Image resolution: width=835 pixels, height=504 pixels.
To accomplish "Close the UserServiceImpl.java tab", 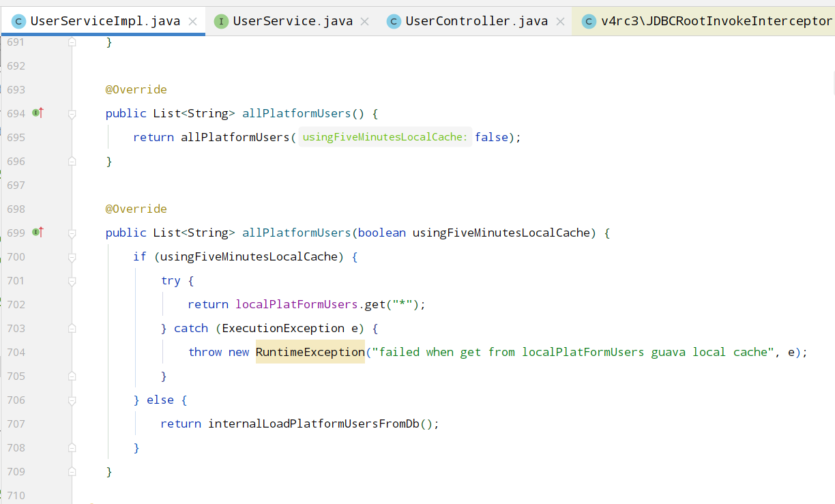I will tap(192, 20).
